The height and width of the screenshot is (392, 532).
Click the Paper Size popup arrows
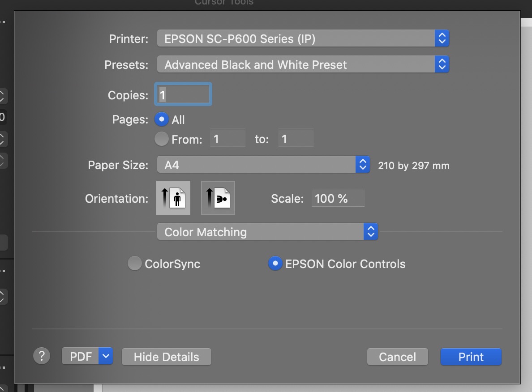coord(363,165)
